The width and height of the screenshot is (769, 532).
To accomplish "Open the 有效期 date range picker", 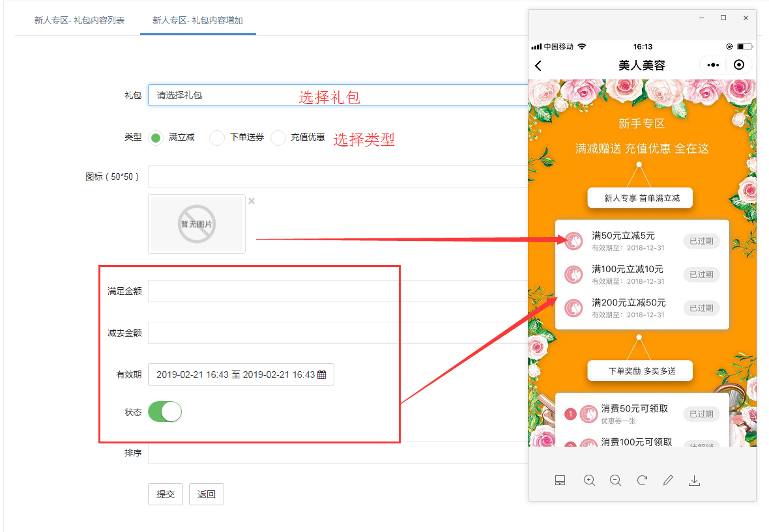I will [x=241, y=374].
